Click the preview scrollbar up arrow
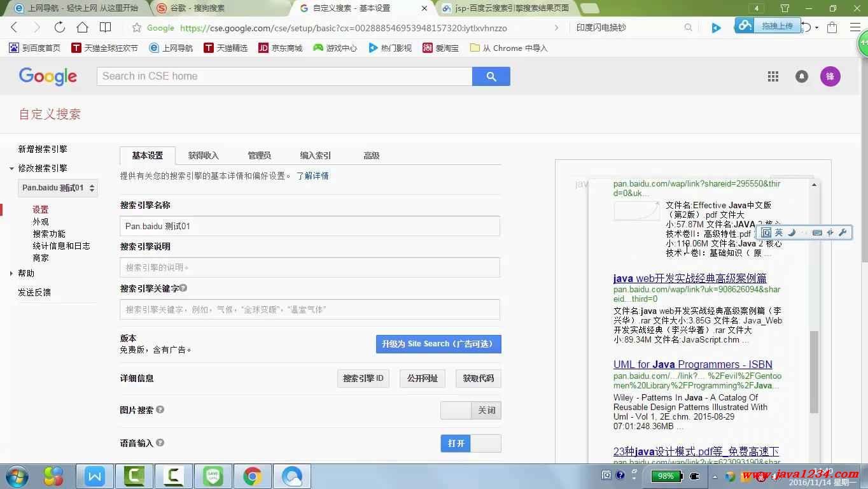Image resolution: width=868 pixels, height=489 pixels. tap(814, 185)
